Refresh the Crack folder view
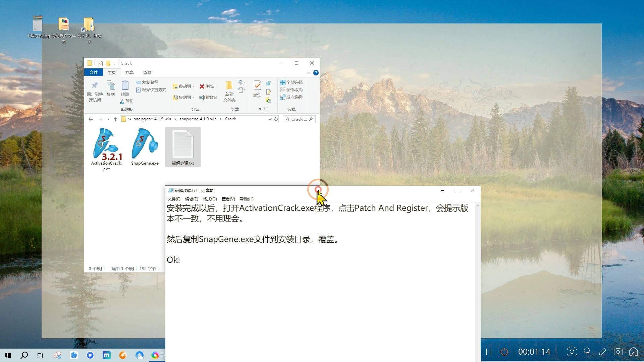Image resolution: width=644 pixels, height=362 pixels. click(276, 119)
